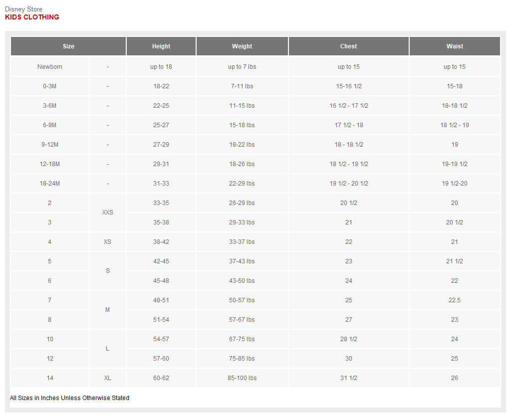Click the Waist column header
This screenshot has height=420, width=511.
click(455, 46)
